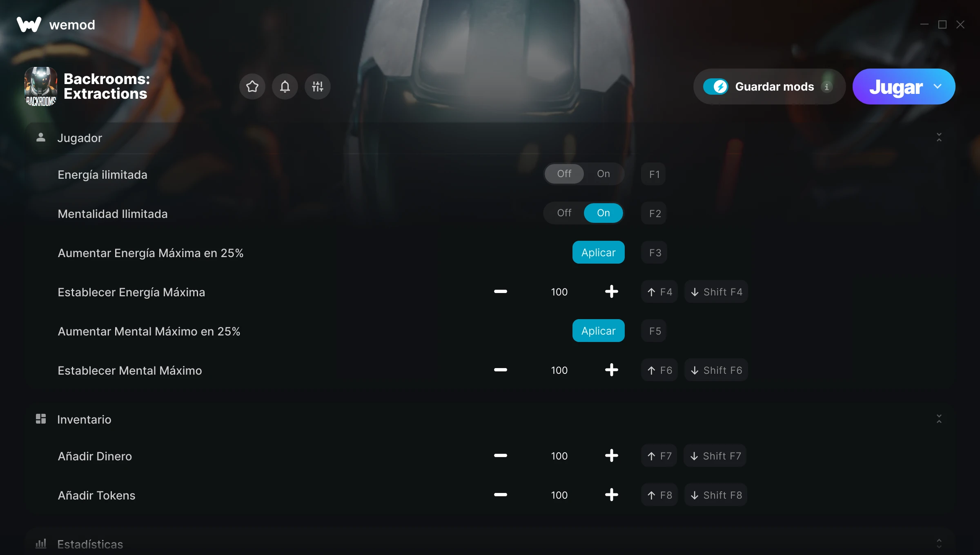Apply Aumentar Mental Máximo en 25%
The height and width of the screenshot is (555, 980).
tap(598, 331)
